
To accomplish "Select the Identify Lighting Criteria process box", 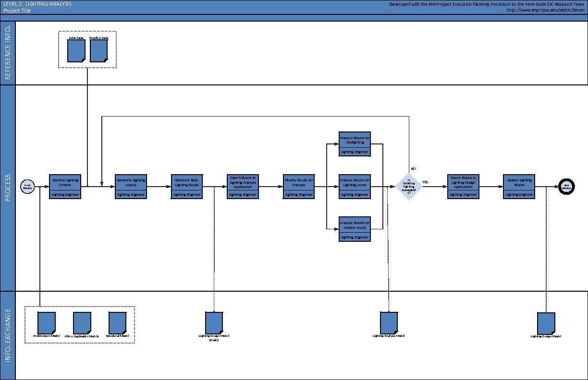I will click(x=65, y=186).
